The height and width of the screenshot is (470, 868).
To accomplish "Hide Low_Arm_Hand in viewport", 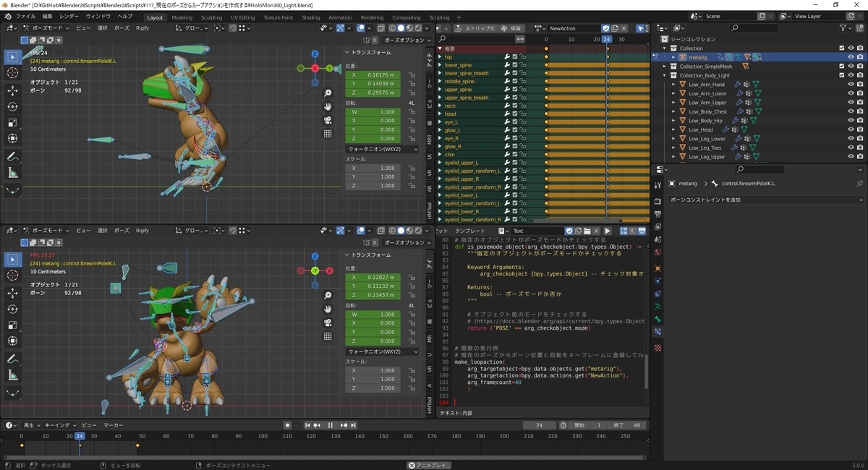I will point(851,84).
